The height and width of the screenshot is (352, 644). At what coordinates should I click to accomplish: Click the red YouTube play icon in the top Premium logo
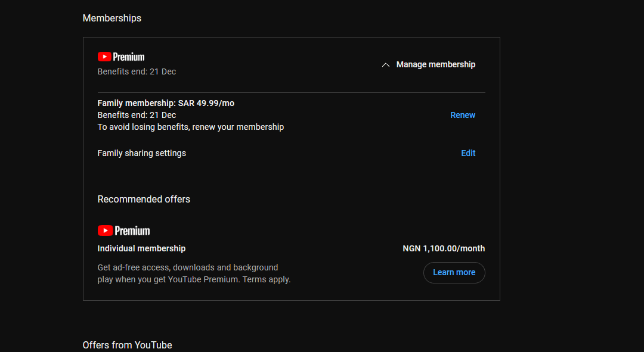click(105, 57)
